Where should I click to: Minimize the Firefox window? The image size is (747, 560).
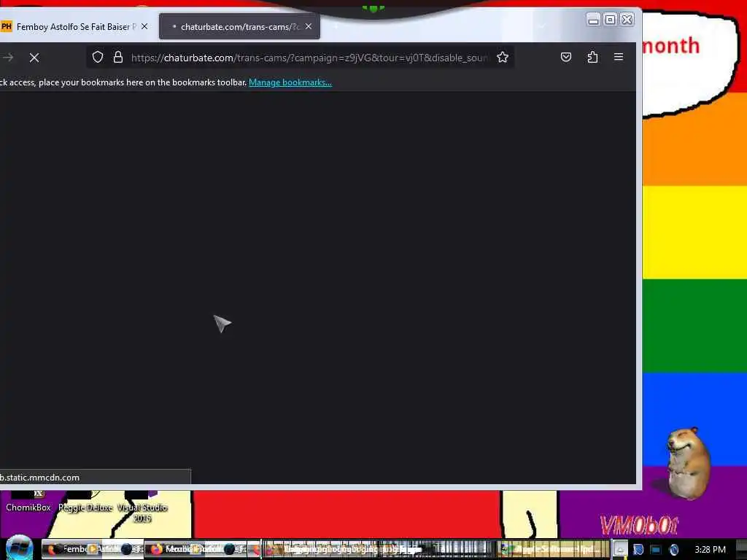593,20
